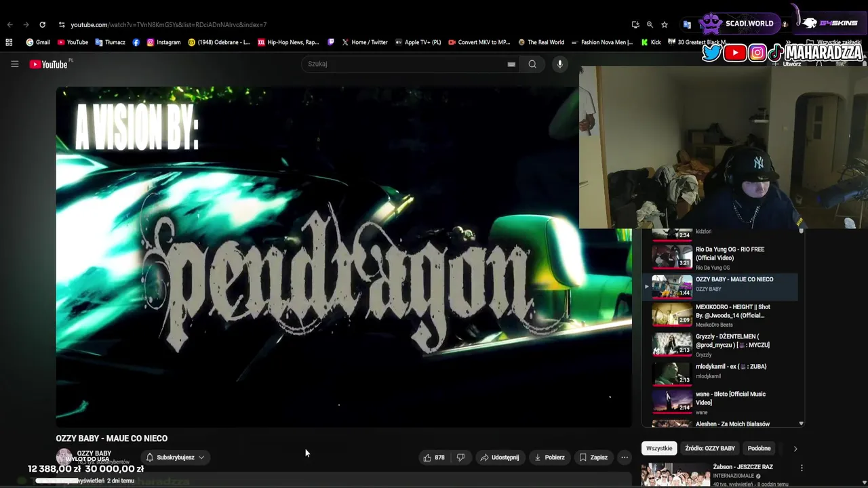Play Gryzzly - DŻENTELMEN from the playlist
This screenshot has height=488, width=868.
pos(722,344)
